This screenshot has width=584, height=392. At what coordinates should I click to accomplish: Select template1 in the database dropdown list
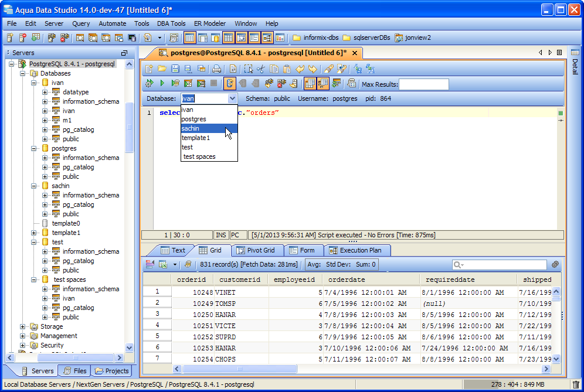click(x=209, y=138)
